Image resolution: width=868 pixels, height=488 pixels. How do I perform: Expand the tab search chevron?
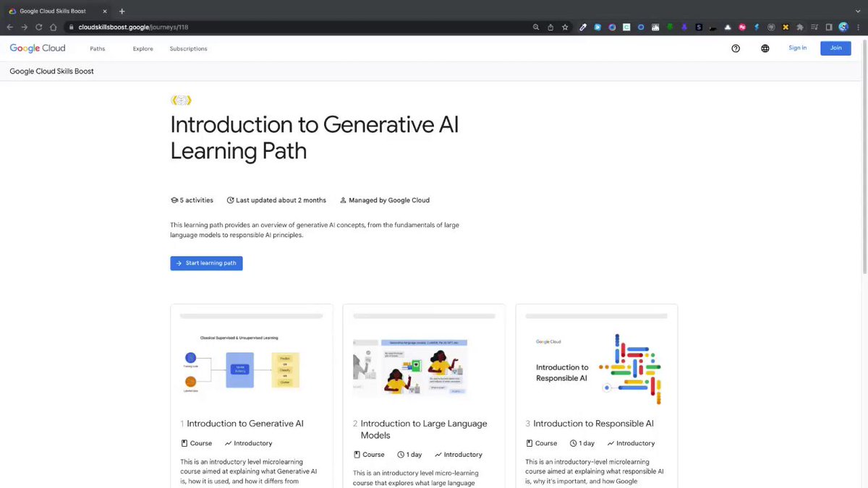coord(858,11)
